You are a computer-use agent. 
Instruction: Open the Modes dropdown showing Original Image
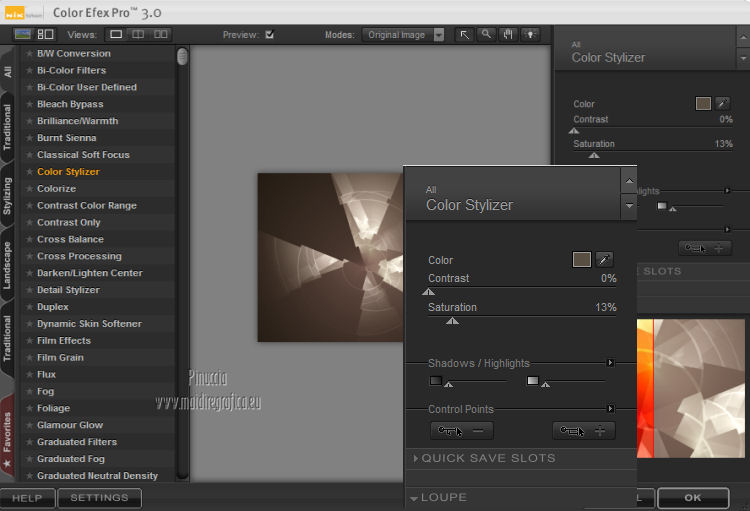coord(403,34)
